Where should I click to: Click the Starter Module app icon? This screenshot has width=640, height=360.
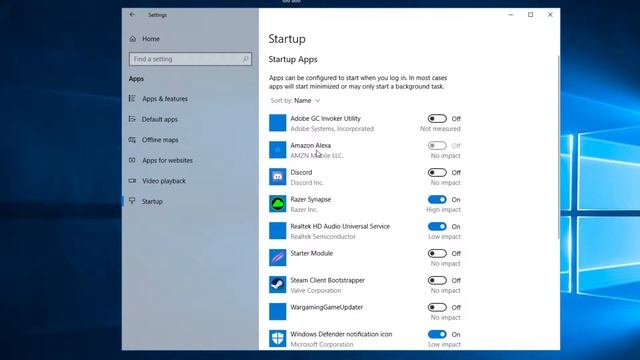tap(278, 258)
